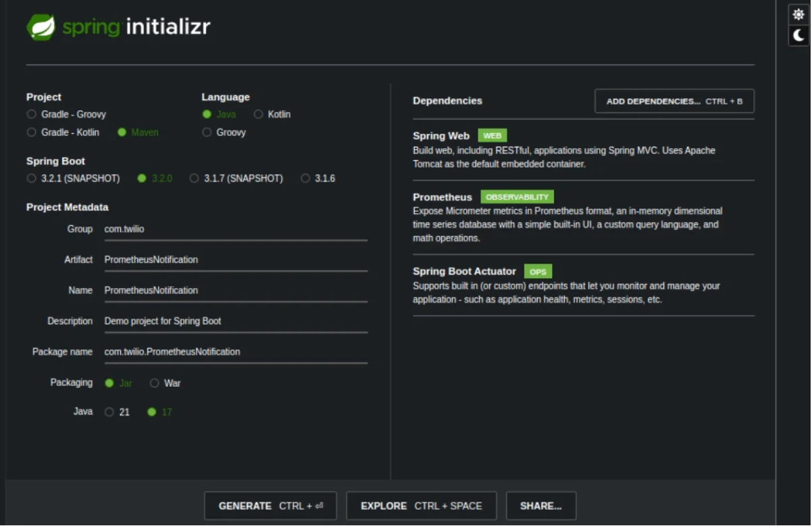Focus the Group input field
The width and height of the screenshot is (812, 526).
(236, 229)
